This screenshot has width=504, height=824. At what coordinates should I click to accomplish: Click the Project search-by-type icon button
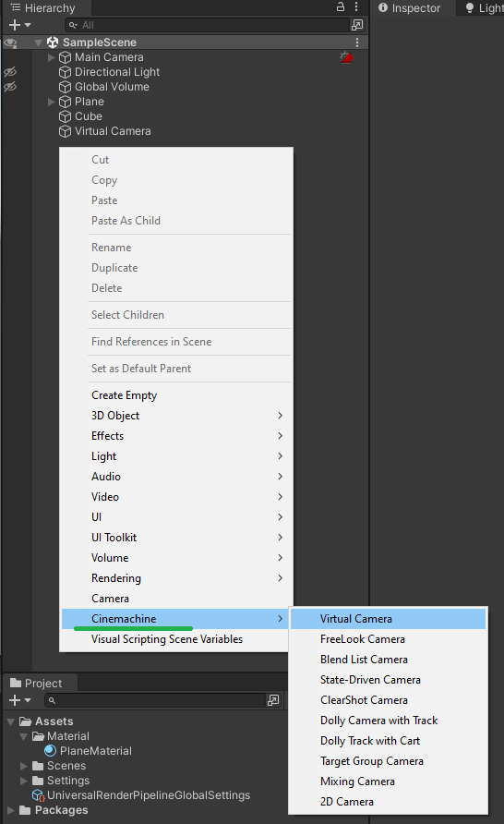point(273,700)
